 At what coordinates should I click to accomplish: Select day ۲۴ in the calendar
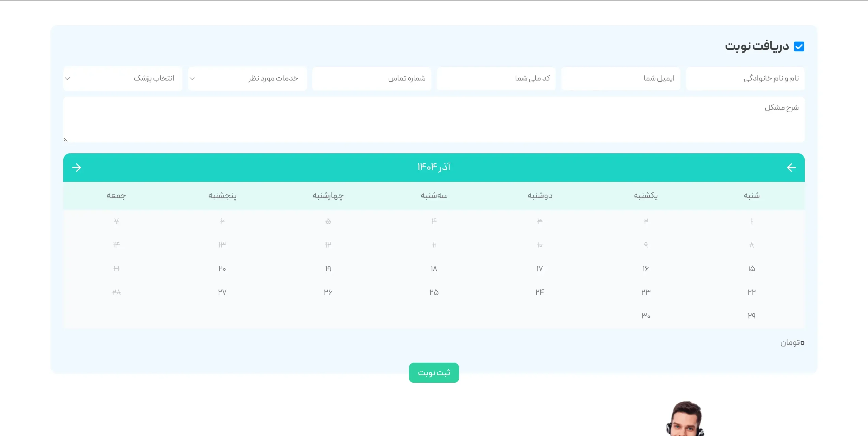point(540,292)
